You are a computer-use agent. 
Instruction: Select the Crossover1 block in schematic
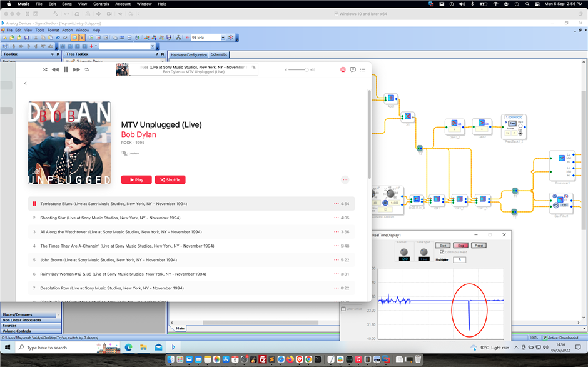(562, 166)
